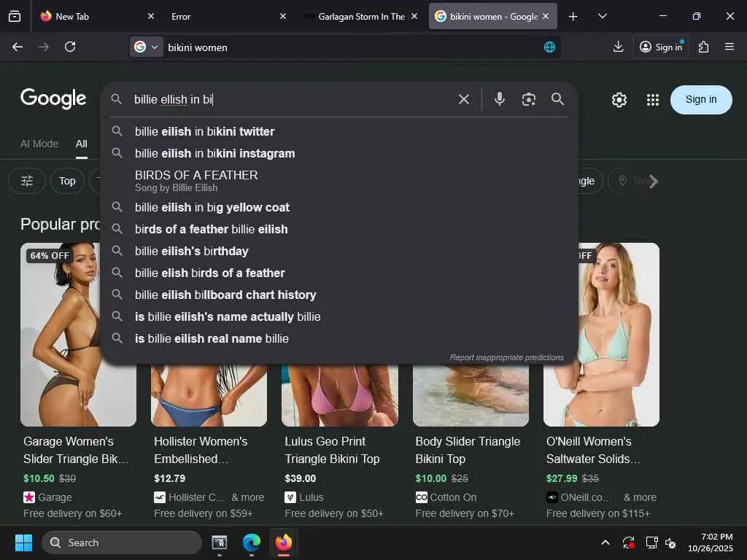
Task: Open Hollister Women's Embellished product title
Action: click(x=201, y=450)
